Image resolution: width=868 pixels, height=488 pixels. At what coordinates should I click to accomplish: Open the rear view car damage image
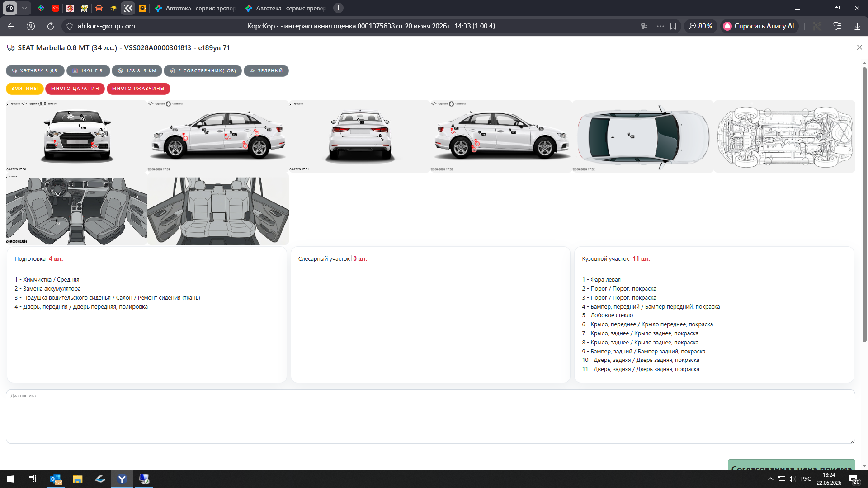click(359, 136)
